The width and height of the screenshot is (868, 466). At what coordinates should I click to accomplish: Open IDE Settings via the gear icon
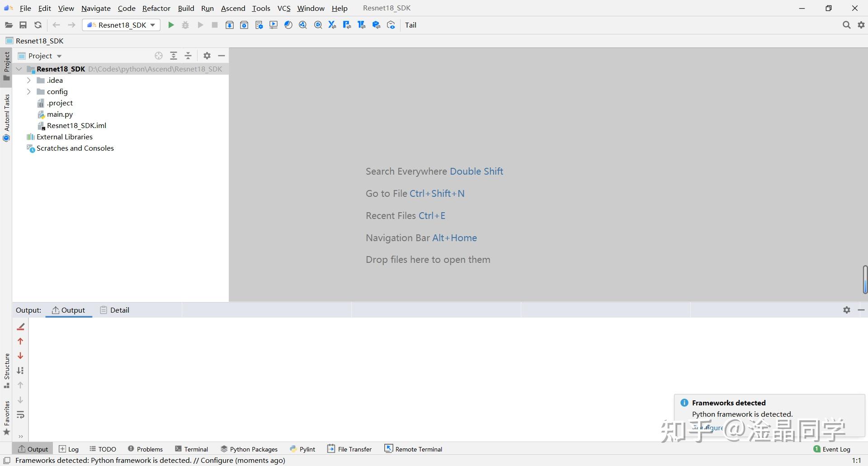pyautogui.click(x=862, y=25)
